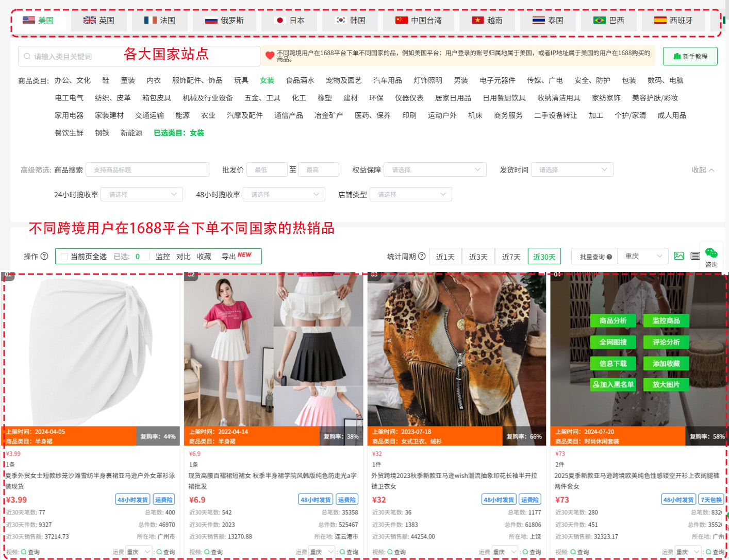The image size is (729, 560).
Task: Set the statistics period to 近7天
Action: click(511, 257)
